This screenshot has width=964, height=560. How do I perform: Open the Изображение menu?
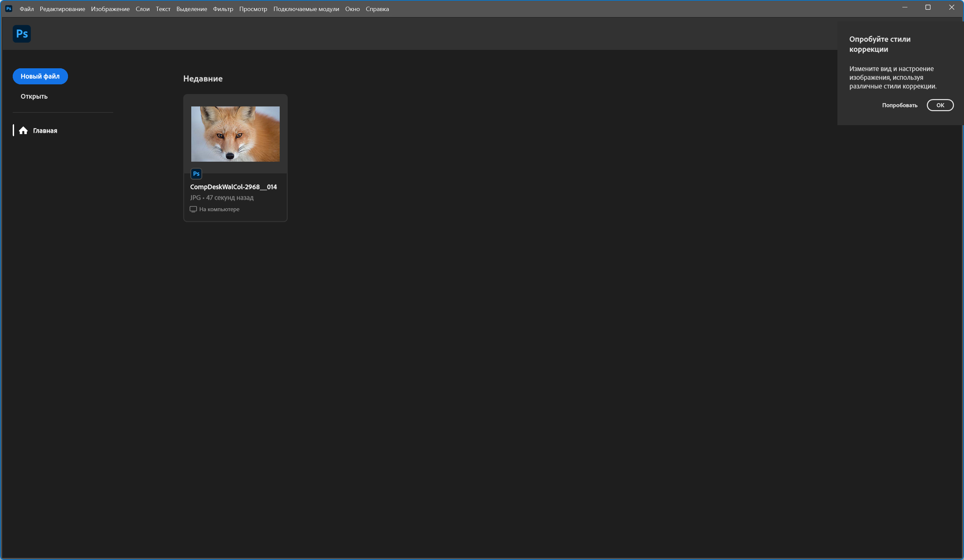110,9
